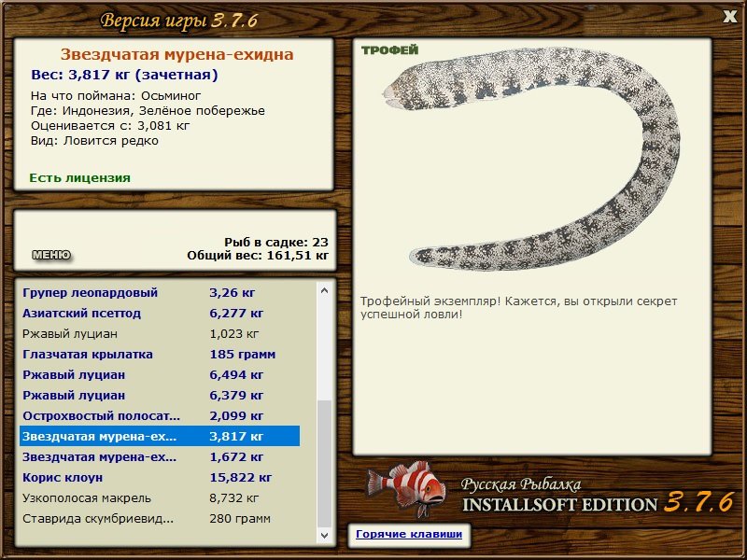Click the Версия игры 3.7.6 header
The image size is (747, 560).
coord(179,21)
